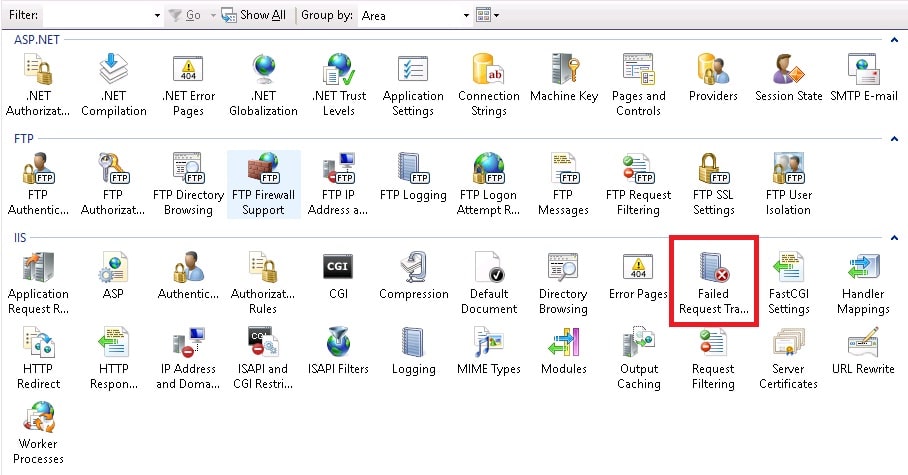Image resolution: width=908 pixels, height=475 pixels.
Task: Open .NET Trust Levels feature
Action: tap(339, 85)
